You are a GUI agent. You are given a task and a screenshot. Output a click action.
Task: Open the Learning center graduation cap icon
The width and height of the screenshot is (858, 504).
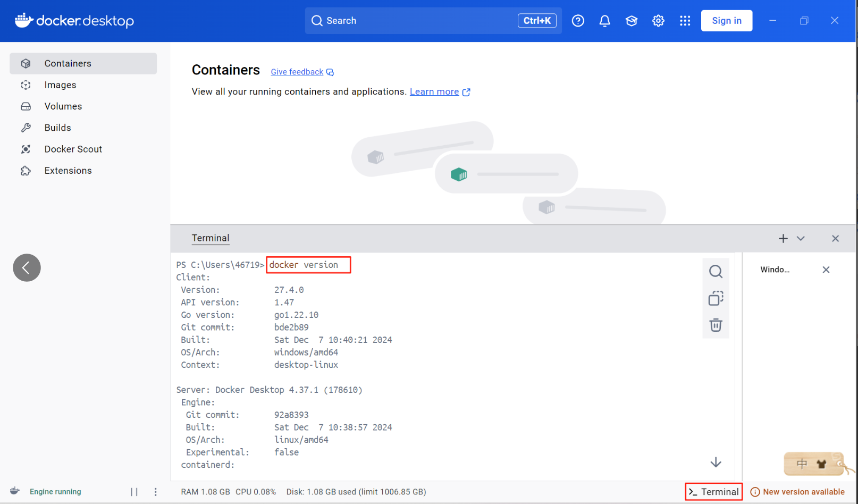click(x=632, y=21)
